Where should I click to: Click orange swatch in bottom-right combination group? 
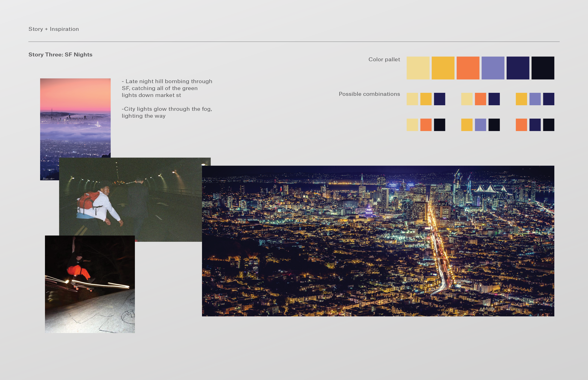click(521, 125)
